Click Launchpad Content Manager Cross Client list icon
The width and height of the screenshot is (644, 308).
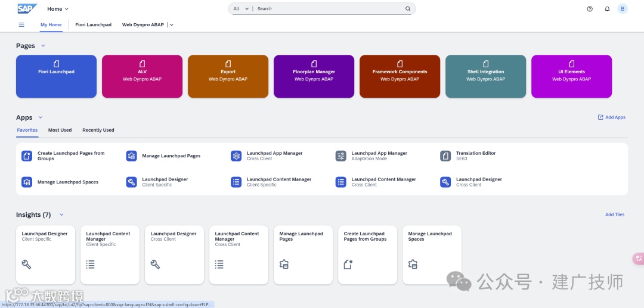click(x=341, y=182)
